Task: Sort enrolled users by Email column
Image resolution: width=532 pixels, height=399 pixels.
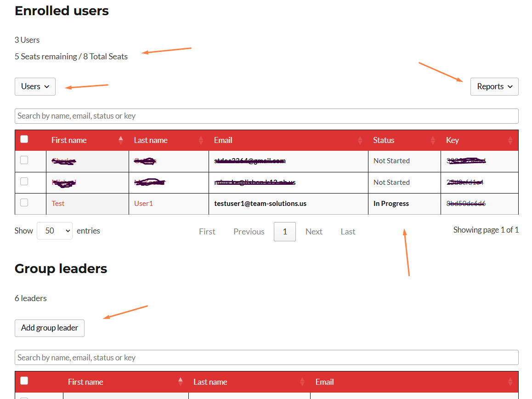Action: [x=223, y=140]
